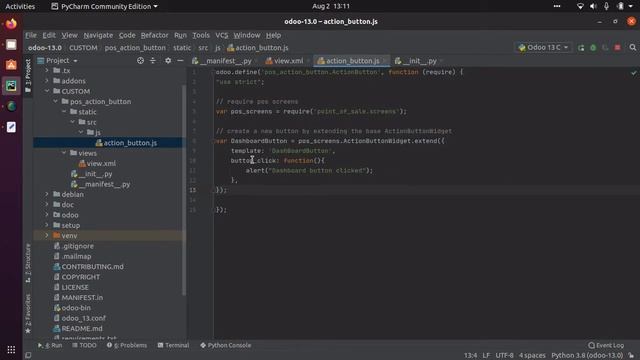Click the UTF-8 encoding in status bar

[504, 356]
